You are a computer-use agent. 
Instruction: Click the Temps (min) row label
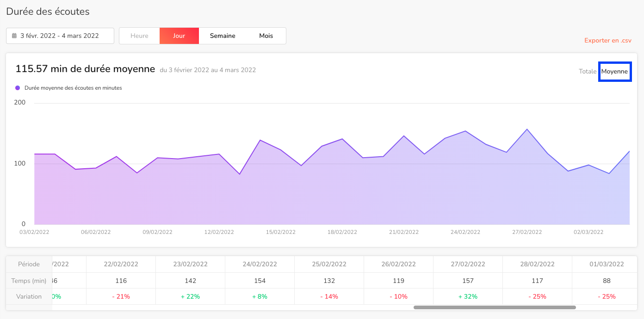pyautogui.click(x=29, y=281)
